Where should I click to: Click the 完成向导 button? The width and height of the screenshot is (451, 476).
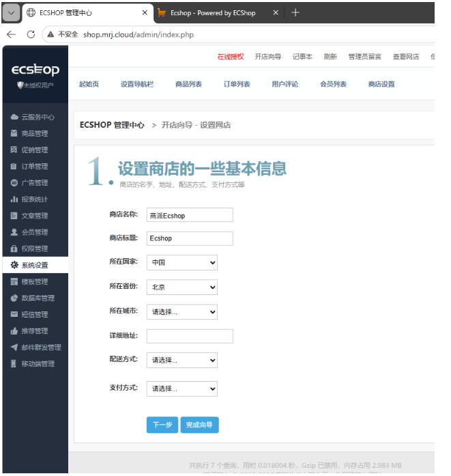pos(199,425)
